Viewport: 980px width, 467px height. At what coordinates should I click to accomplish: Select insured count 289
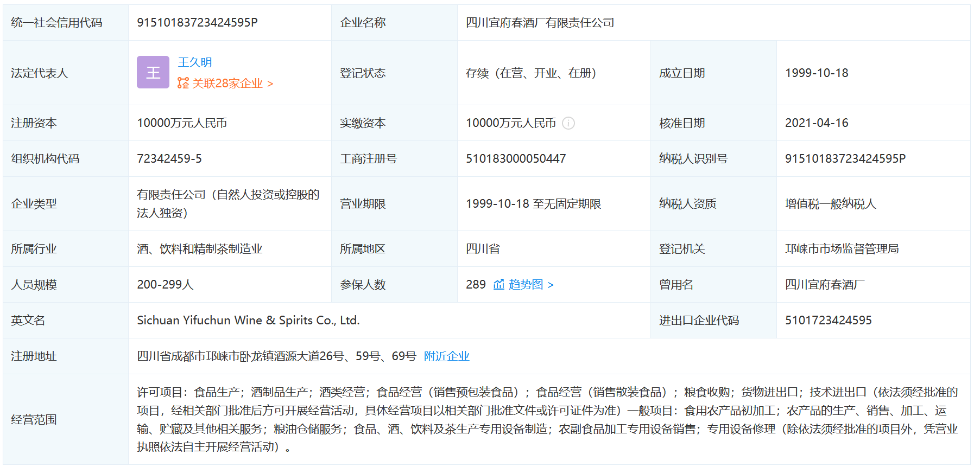coord(476,285)
